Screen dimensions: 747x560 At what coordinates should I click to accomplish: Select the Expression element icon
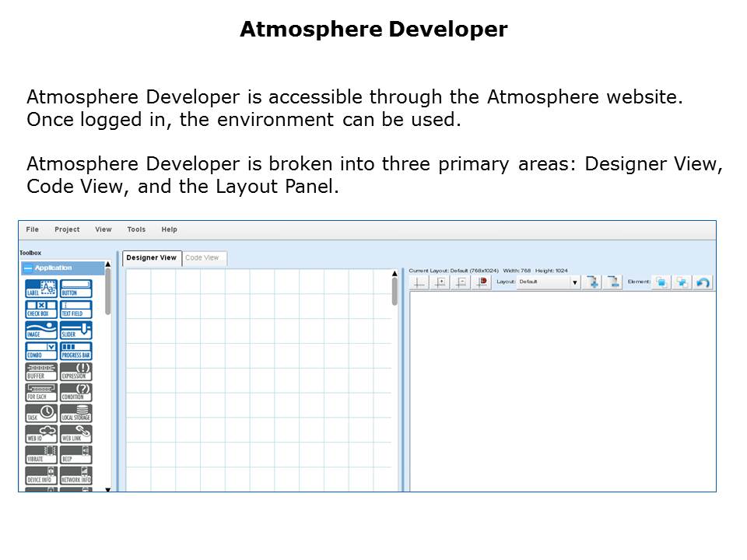76,372
